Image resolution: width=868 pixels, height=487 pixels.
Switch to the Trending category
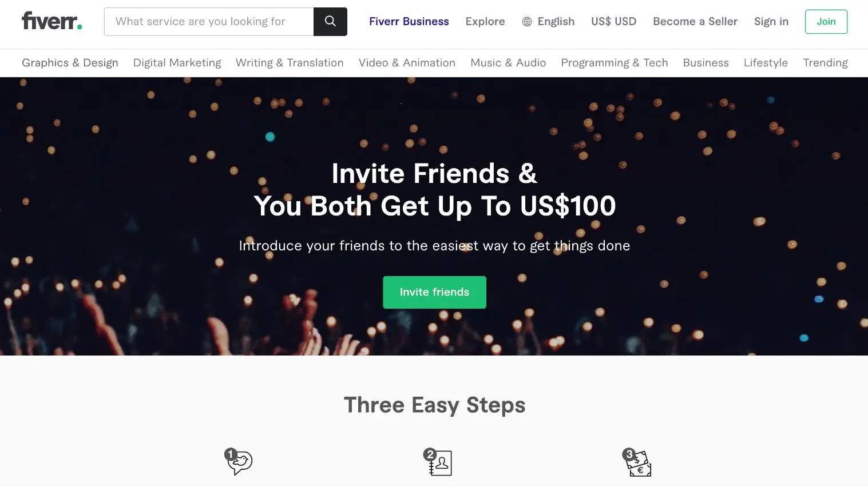tap(825, 63)
